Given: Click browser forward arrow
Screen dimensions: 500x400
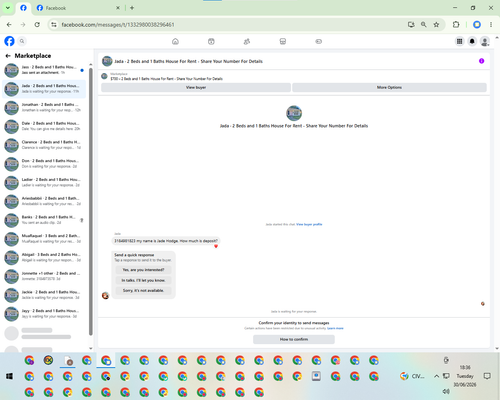Looking at the screenshot, I should pos(23,25).
